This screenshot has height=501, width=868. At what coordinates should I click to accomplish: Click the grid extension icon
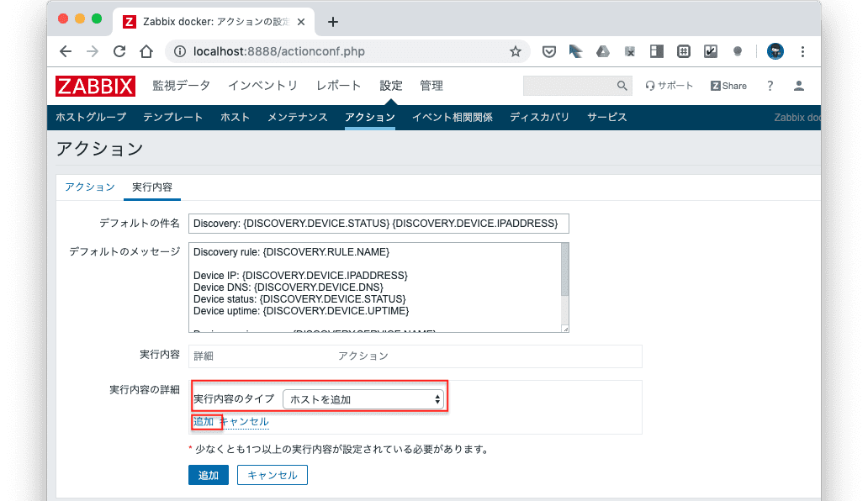pyautogui.click(x=684, y=51)
